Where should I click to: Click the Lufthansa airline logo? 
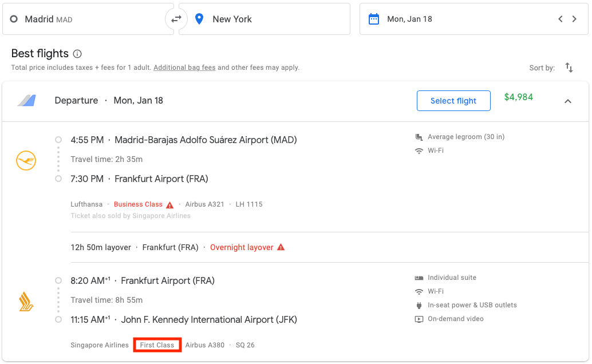(26, 160)
